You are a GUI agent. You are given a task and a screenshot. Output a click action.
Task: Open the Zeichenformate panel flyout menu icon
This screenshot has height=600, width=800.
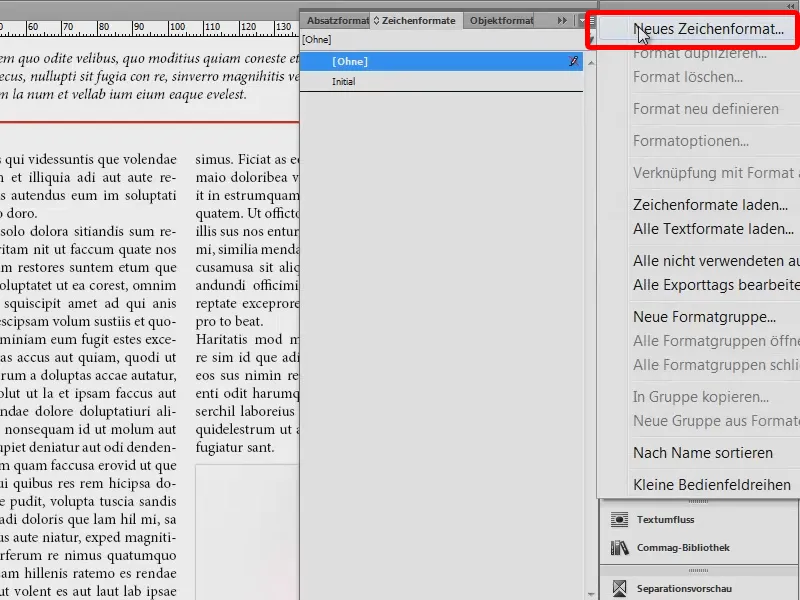coord(587,21)
